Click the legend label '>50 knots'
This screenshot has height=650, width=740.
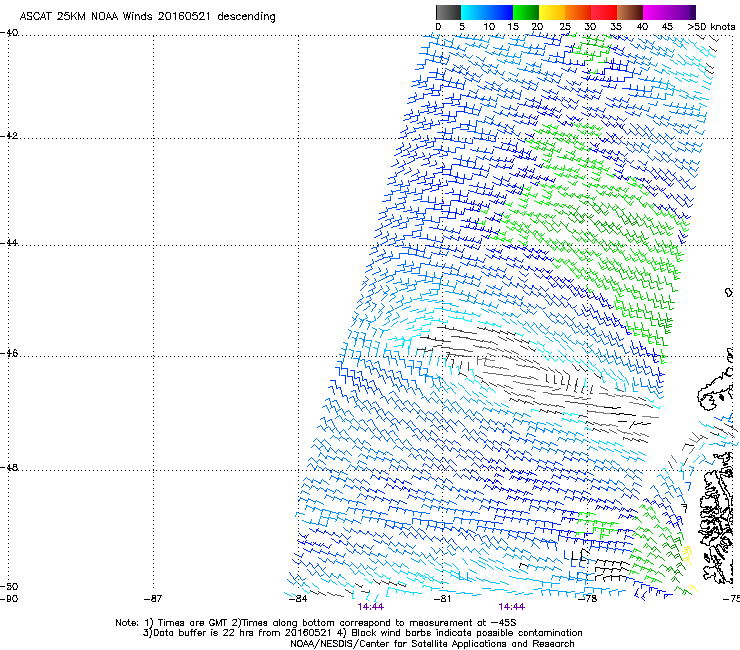711,26
